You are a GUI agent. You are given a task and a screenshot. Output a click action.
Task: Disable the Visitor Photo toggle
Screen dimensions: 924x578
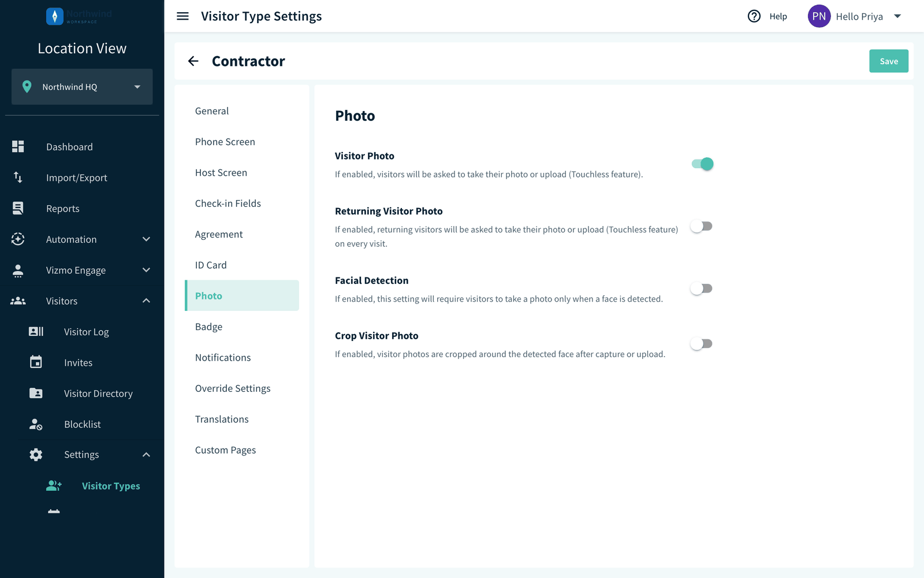tap(702, 164)
